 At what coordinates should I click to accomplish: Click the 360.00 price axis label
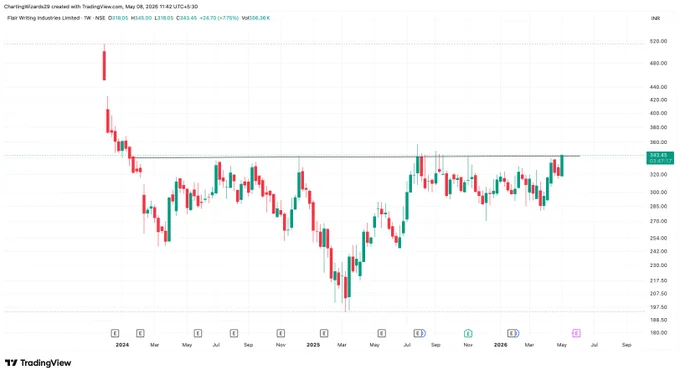[658, 142]
